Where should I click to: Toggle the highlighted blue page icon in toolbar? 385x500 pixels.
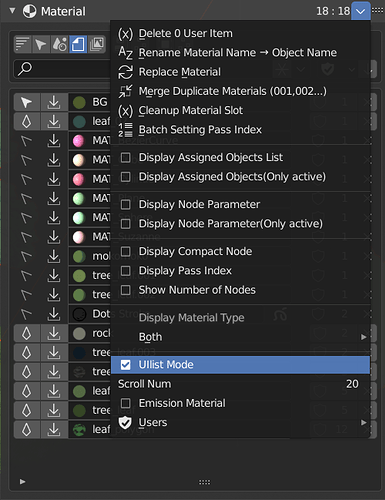(78, 44)
